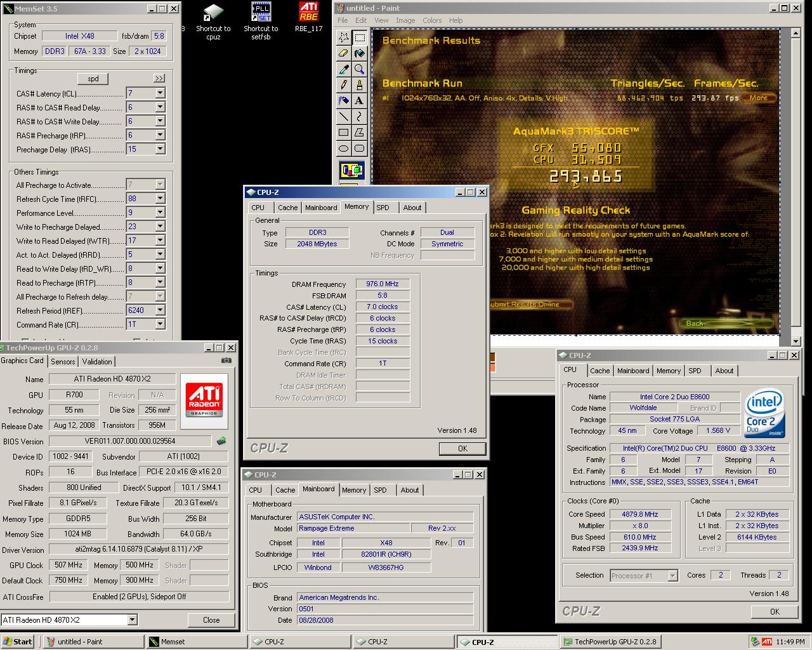Image resolution: width=812 pixels, height=650 pixels.
Task: Open the Help menu in Paint
Action: coord(455,20)
